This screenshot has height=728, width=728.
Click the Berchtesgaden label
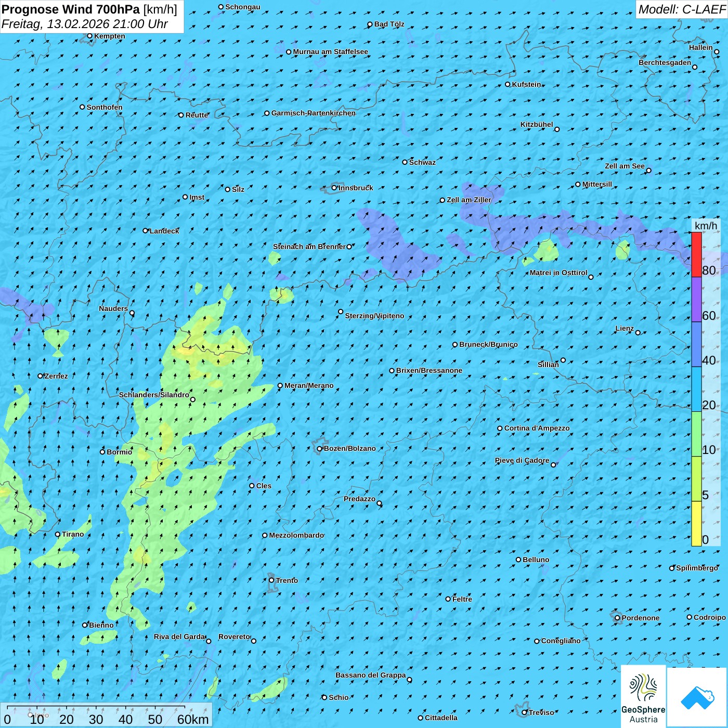(x=665, y=62)
